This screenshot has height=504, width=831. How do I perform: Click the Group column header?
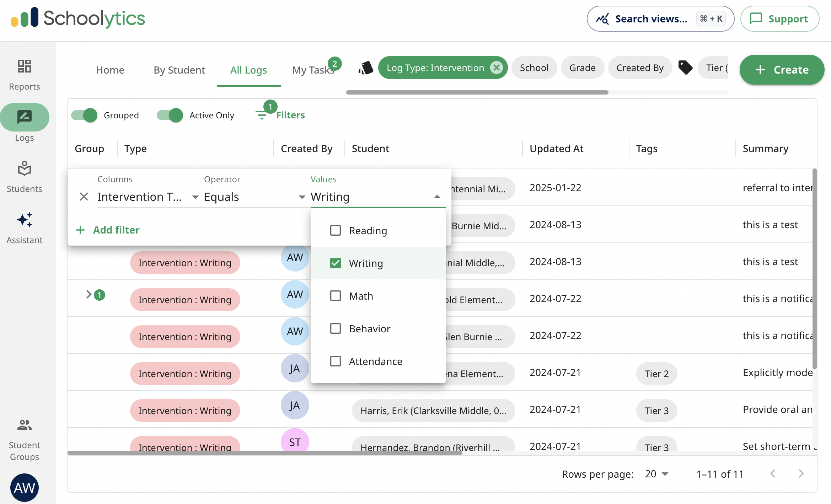point(89,149)
